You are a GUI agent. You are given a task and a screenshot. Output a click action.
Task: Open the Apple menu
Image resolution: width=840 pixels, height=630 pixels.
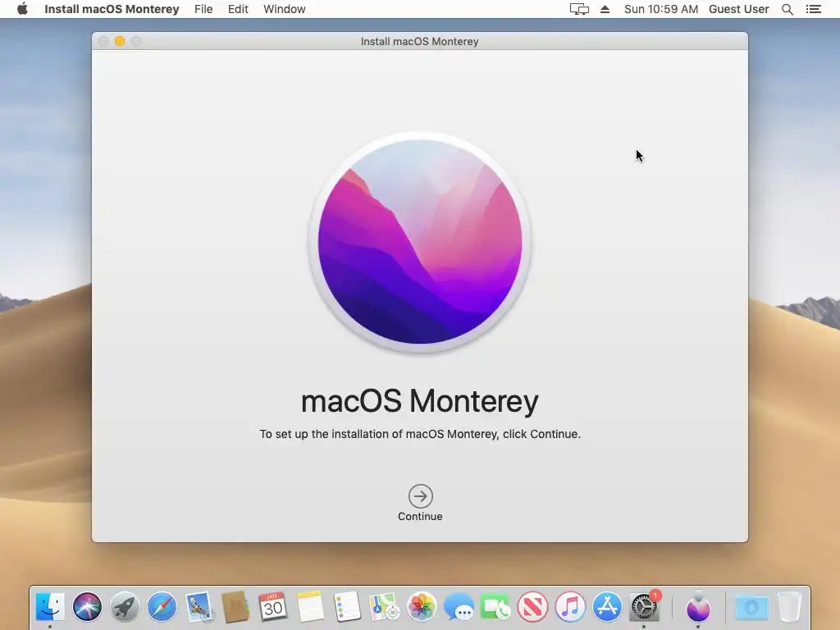tap(22, 9)
